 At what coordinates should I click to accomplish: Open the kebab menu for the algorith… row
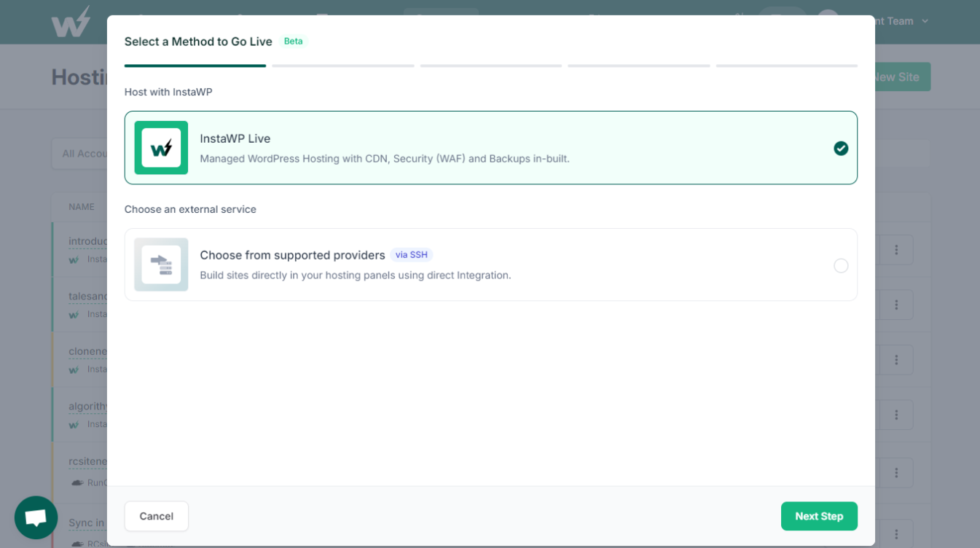(896, 415)
